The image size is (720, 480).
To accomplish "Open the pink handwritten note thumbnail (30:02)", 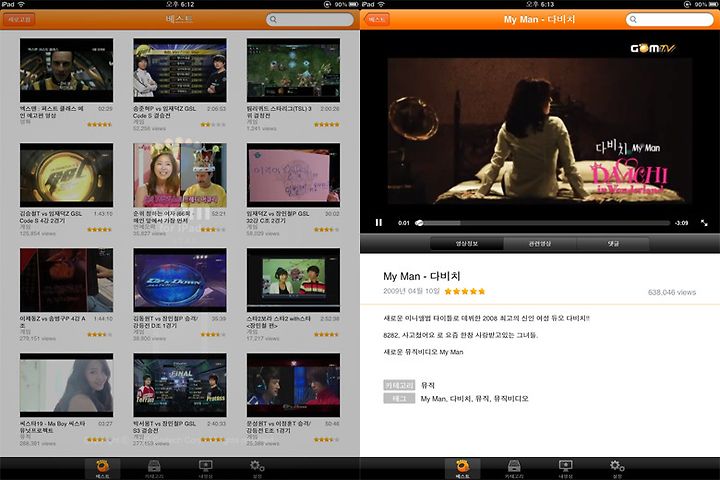I will 293,175.
